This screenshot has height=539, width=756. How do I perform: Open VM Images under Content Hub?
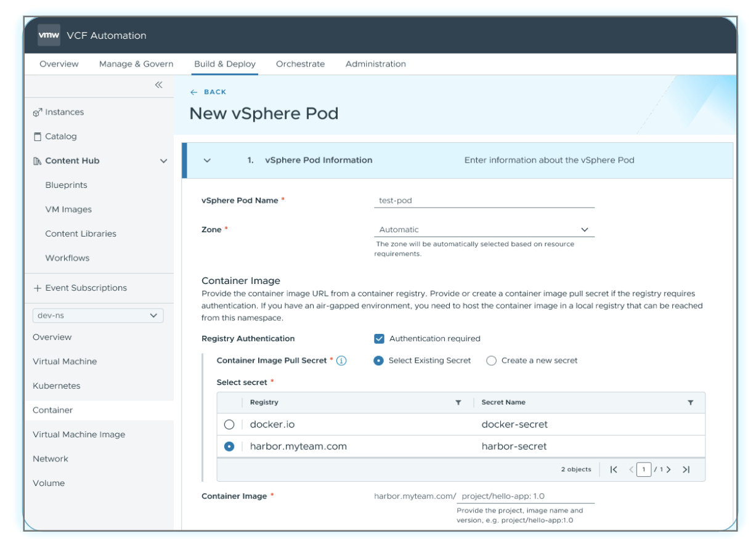(x=68, y=209)
